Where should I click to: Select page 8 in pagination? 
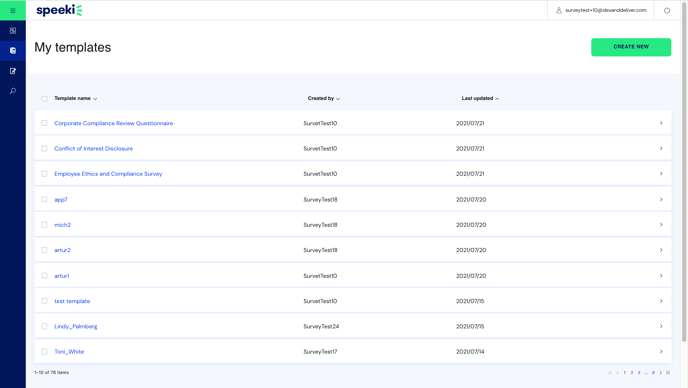click(x=653, y=373)
